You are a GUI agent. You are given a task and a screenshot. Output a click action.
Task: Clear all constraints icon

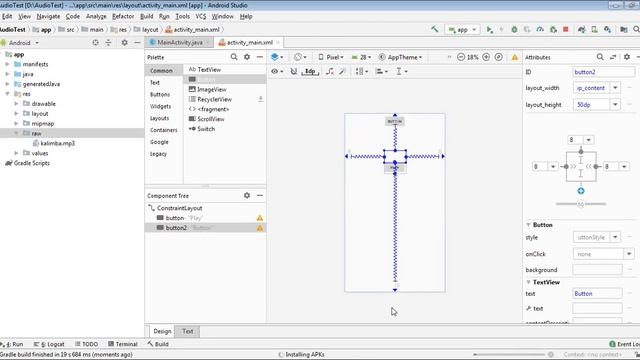[x=329, y=71]
